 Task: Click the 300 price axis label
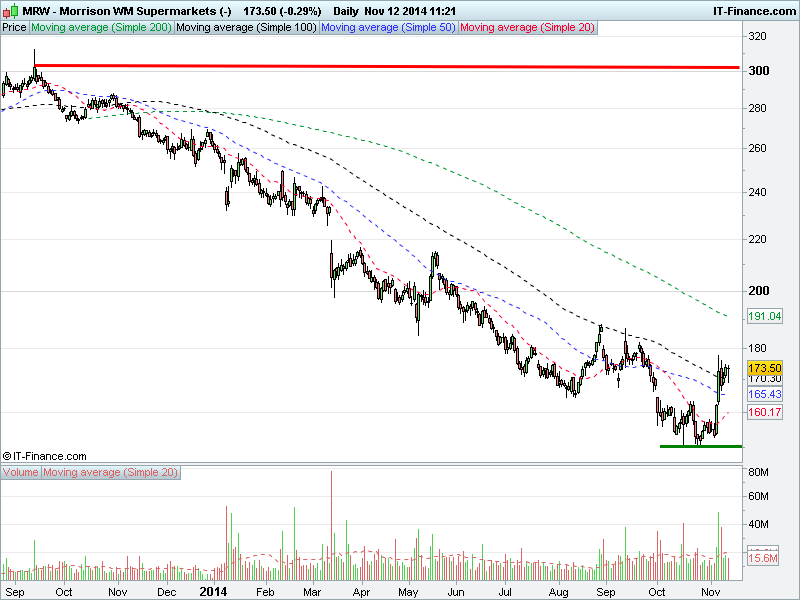coord(759,71)
